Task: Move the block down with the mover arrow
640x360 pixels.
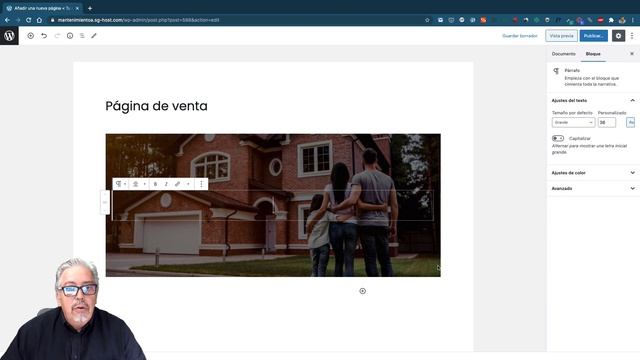Action: tap(105, 210)
